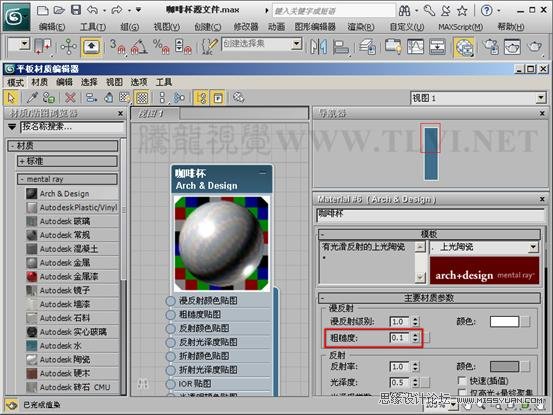Enable the 快速(插值) checkbox
This screenshot has height=415, width=553.
(x=462, y=381)
